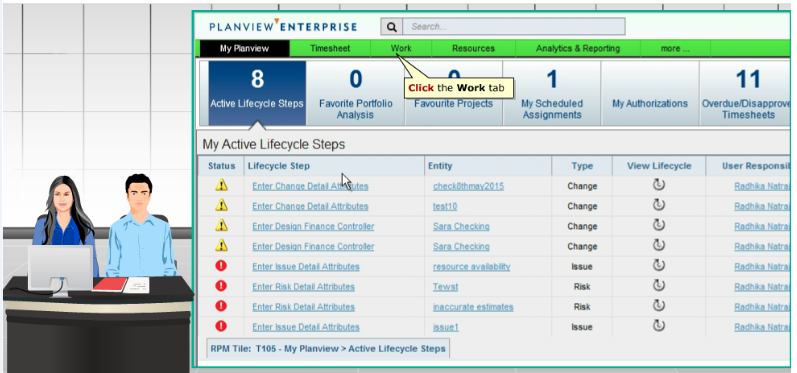Sort by the Status column header
Screen dimensions: 797x373
[222, 166]
